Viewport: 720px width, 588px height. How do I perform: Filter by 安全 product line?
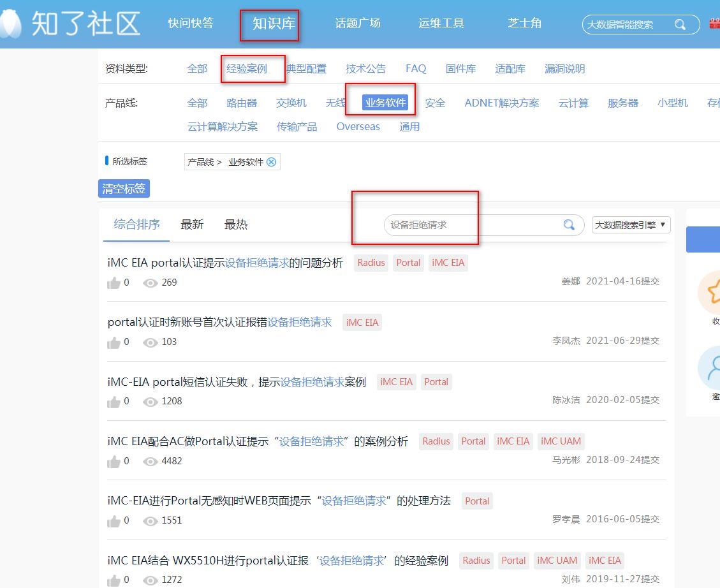click(x=435, y=103)
